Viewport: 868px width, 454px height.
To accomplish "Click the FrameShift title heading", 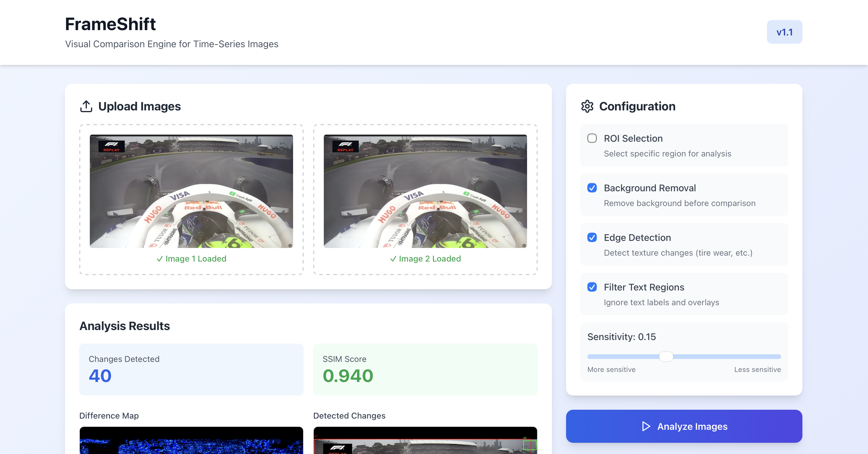I will pyautogui.click(x=110, y=24).
